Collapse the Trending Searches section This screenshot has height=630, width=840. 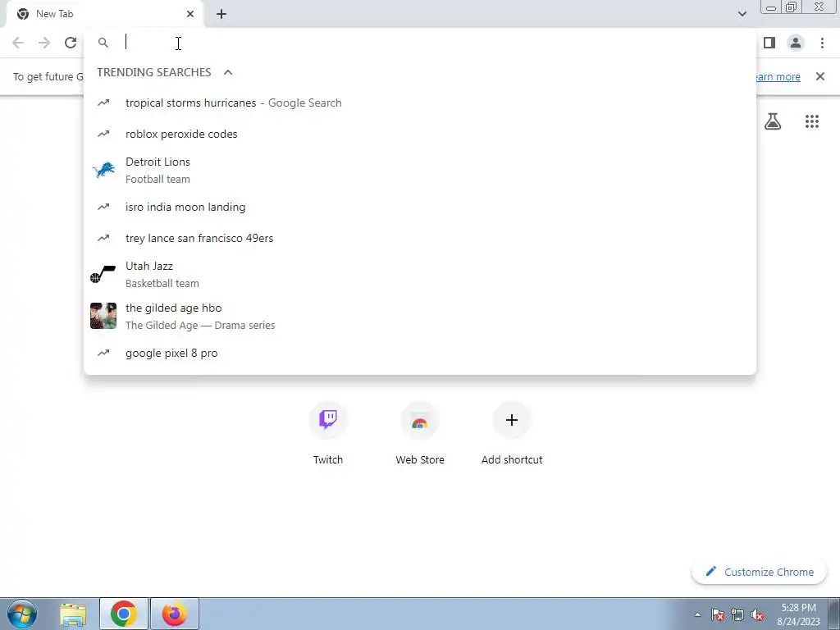click(228, 72)
